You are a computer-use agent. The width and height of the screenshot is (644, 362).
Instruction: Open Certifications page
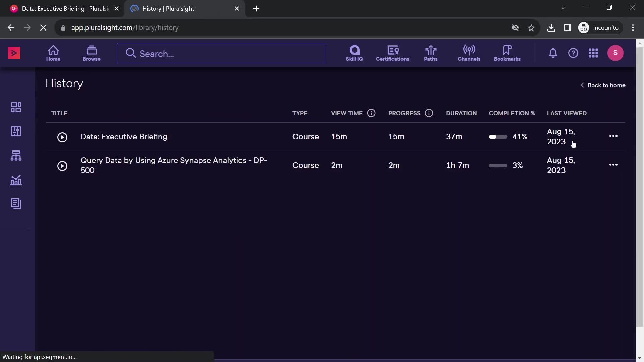392,53
